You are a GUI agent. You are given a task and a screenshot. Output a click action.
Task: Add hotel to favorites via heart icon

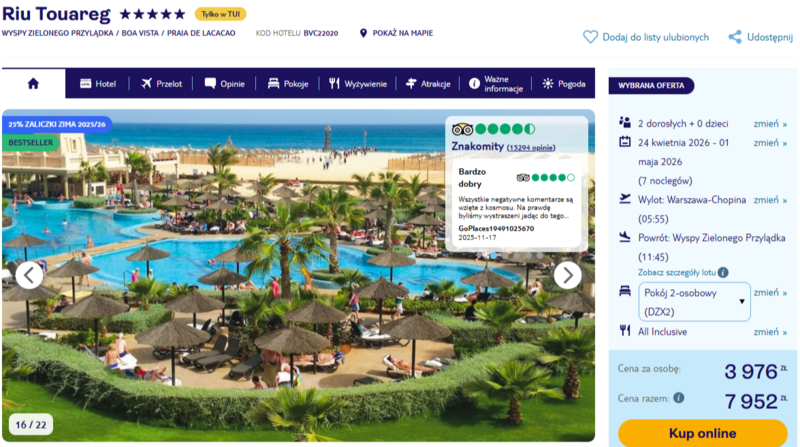[590, 37]
